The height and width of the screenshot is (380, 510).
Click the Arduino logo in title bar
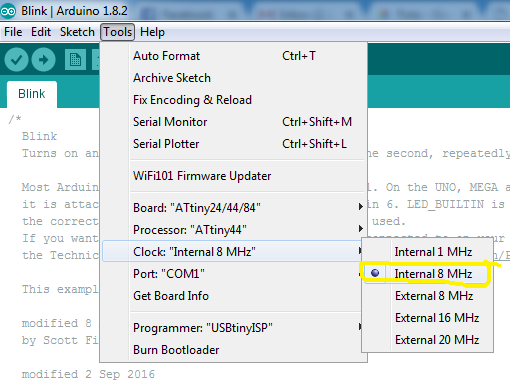(8, 11)
